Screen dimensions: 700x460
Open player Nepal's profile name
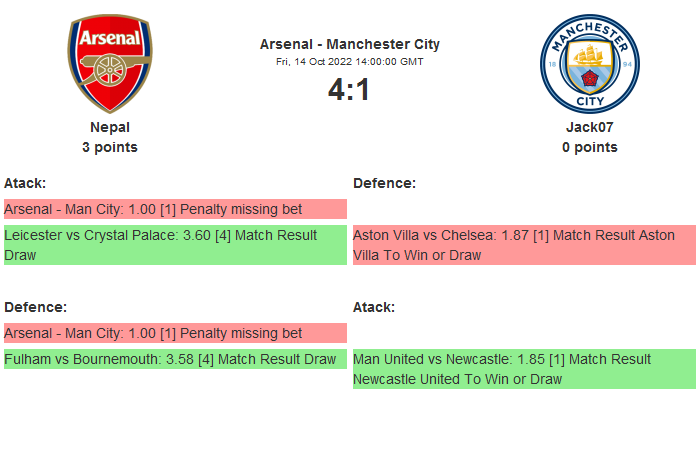click(x=110, y=127)
